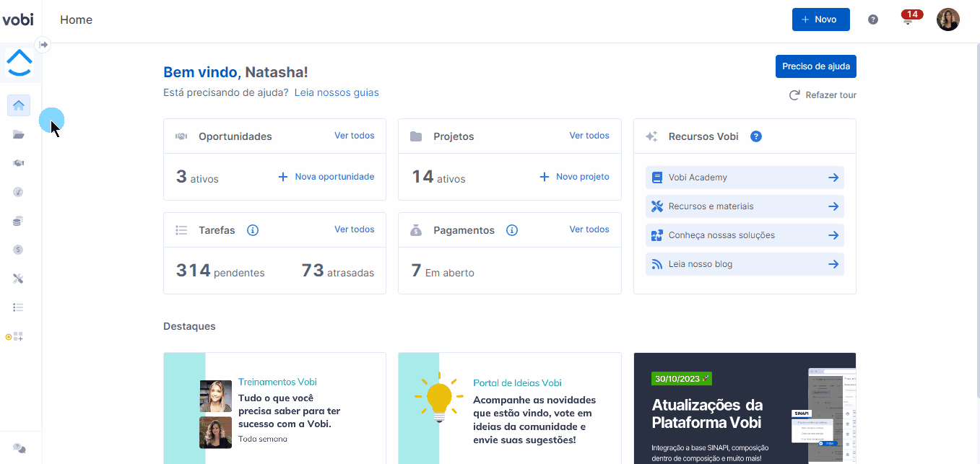Open the Treinamentos Vobi highlight card
The width and height of the screenshot is (980, 464).
(274, 408)
